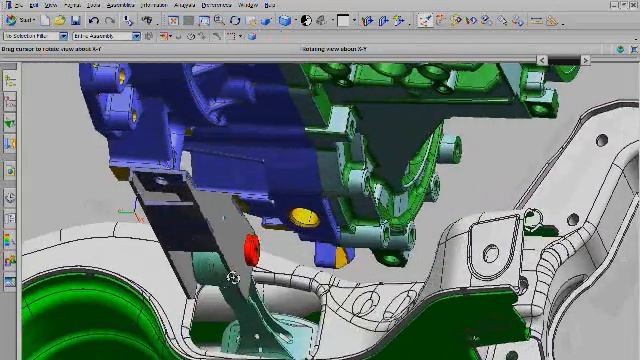This screenshot has width=640, height=360.
Task: Open the Roles people sidebar tab
Action: (10, 261)
